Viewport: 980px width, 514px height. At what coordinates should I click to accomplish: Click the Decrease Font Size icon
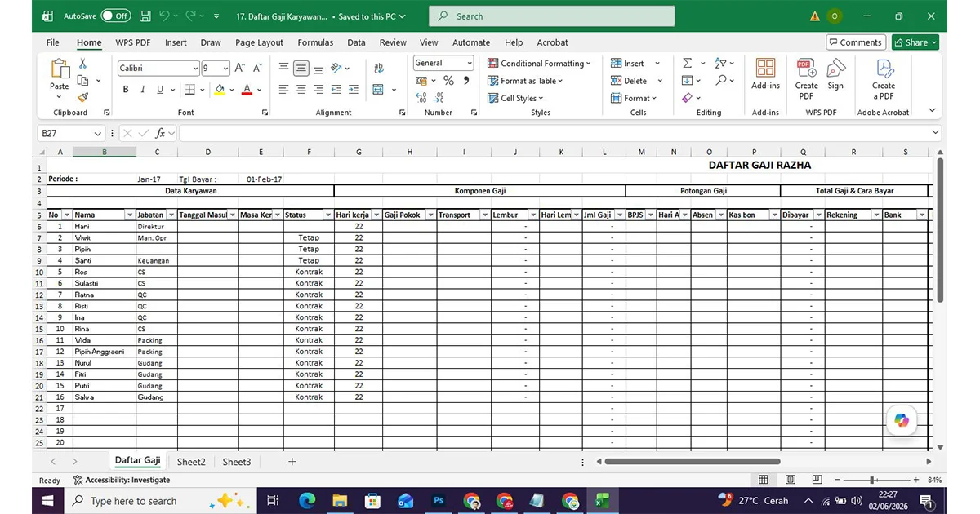tap(256, 69)
